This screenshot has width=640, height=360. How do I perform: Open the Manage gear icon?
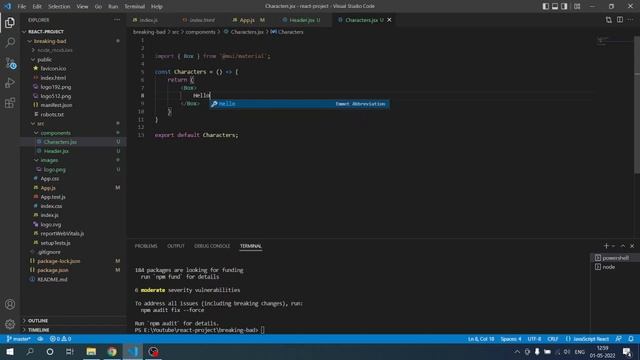point(10,324)
